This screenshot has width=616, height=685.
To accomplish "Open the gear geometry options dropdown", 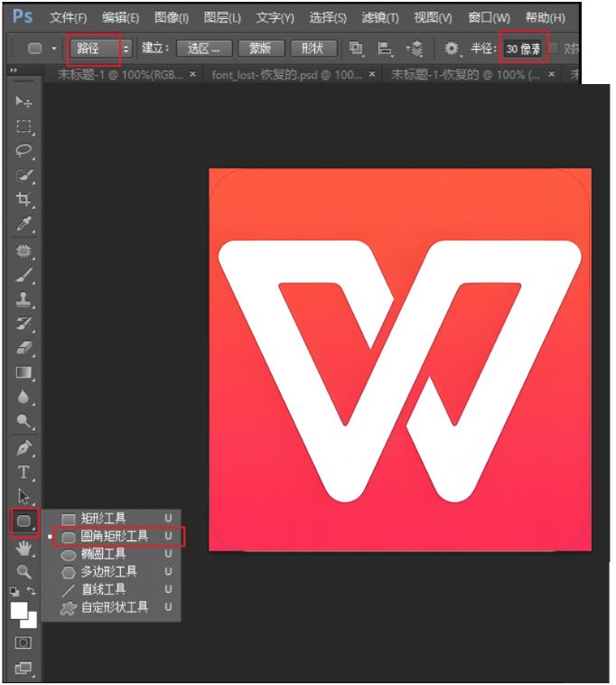I will tap(452, 49).
